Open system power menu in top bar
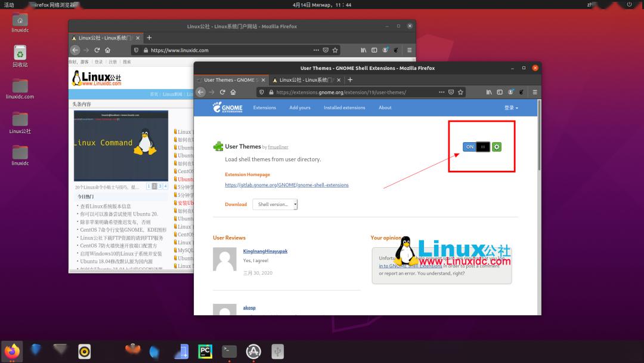Screen dimensions: 644x363 [629, 5]
